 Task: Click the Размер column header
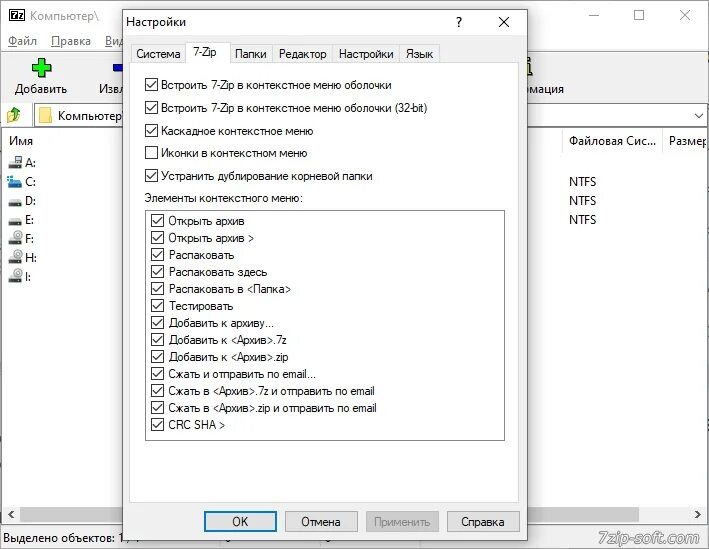(x=687, y=141)
